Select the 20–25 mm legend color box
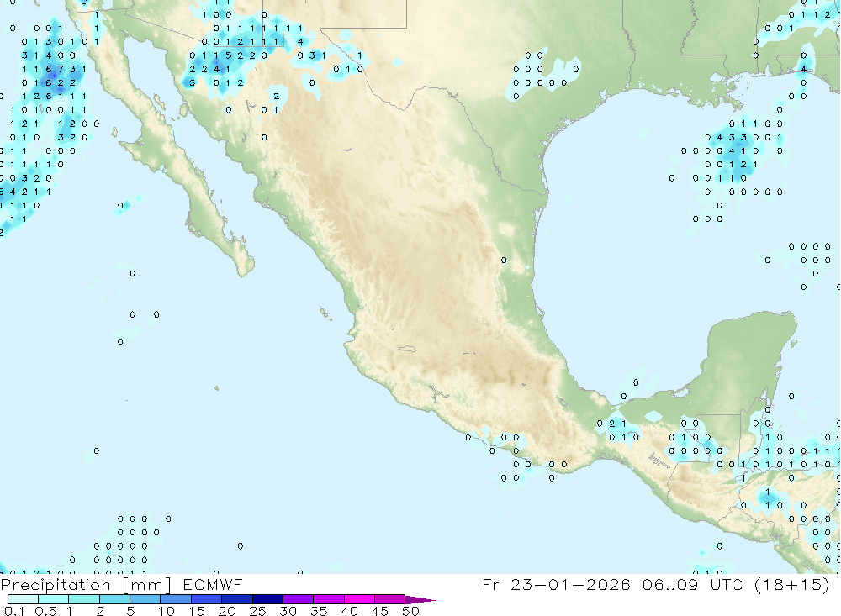This screenshot has width=841, height=616. [x=237, y=599]
